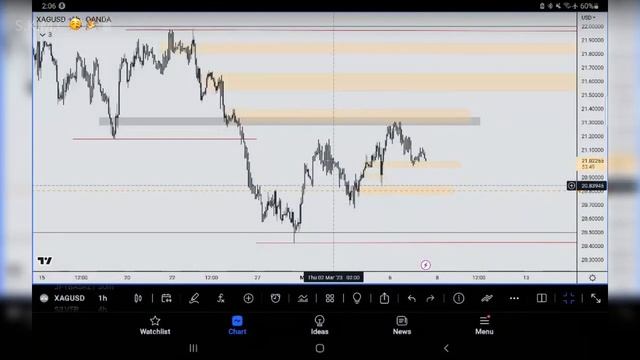640x360 pixels.
Task: Open the indicators fx menu
Action: 221,298
